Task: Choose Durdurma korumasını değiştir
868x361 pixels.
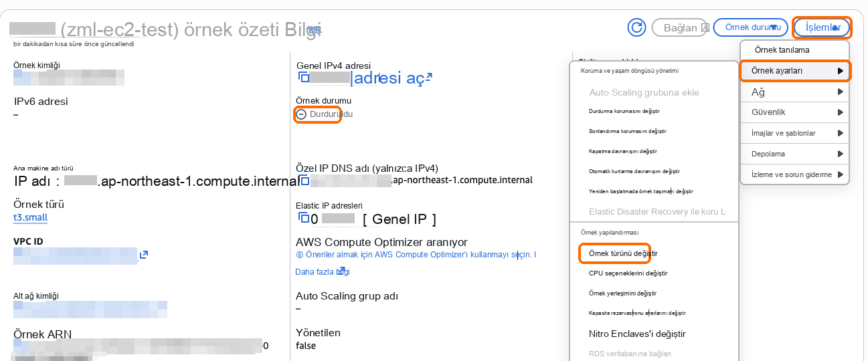Action: tap(624, 110)
